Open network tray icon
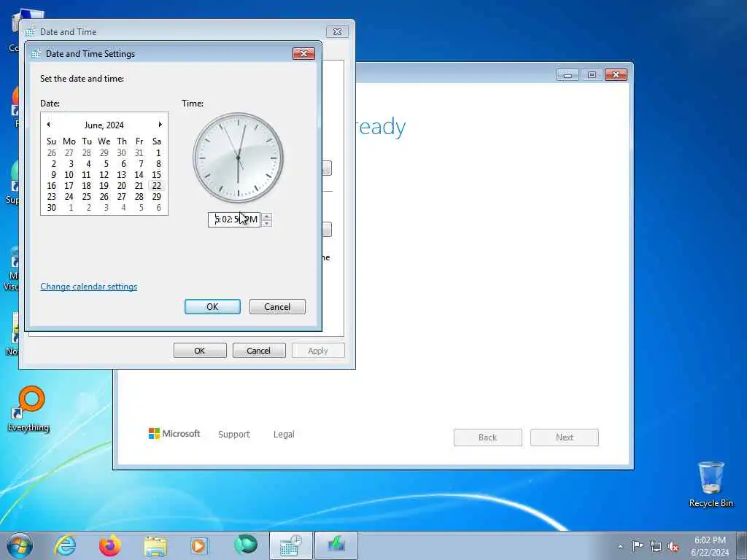Screen dimensions: 747x560 (x=656, y=546)
